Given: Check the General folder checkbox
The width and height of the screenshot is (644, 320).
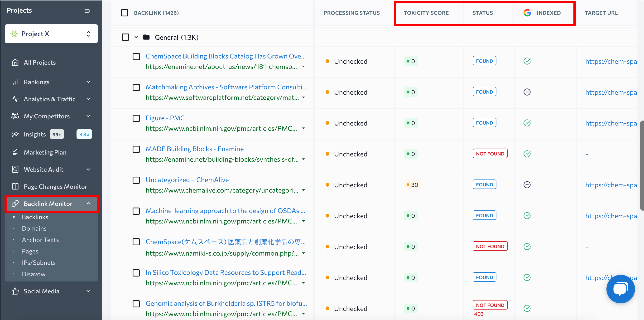Looking at the screenshot, I should pos(125,37).
